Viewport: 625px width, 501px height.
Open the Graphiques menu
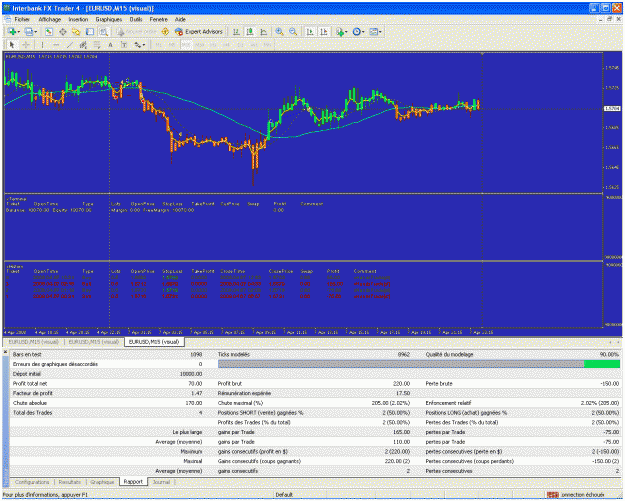(108, 19)
